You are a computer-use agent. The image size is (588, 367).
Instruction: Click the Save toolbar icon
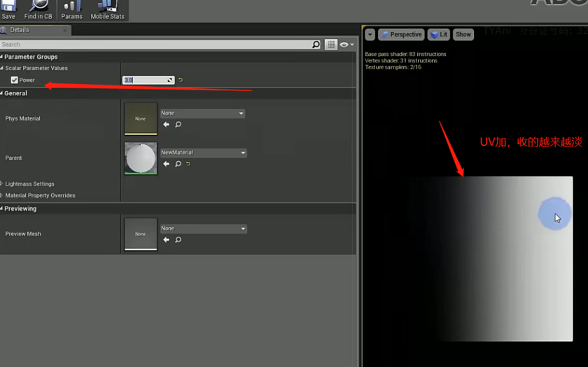coord(8,8)
